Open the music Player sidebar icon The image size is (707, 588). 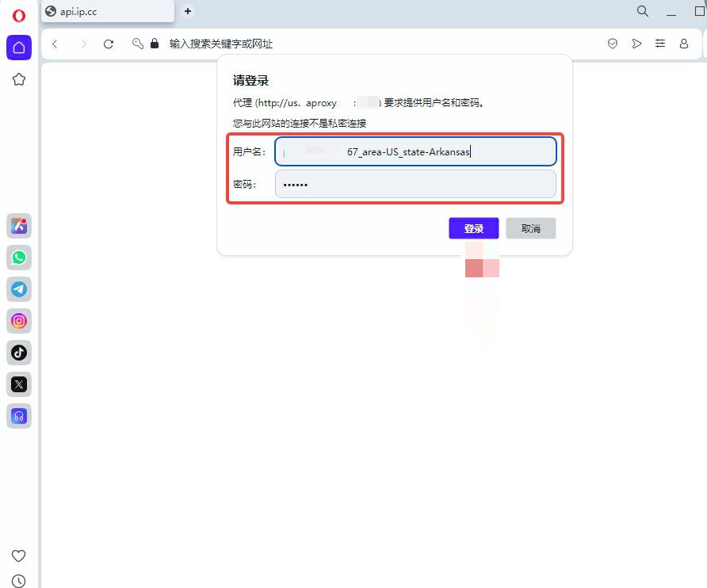coord(19,416)
